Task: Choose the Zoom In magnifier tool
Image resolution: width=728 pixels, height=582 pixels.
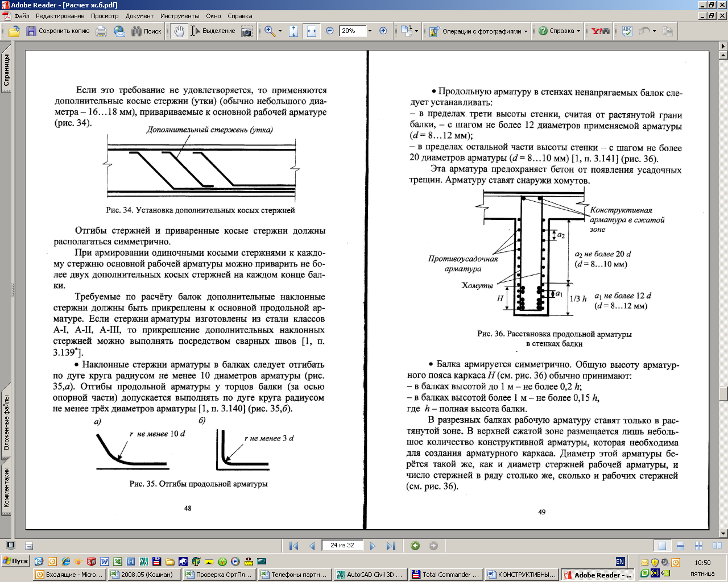Action: click(270, 31)
